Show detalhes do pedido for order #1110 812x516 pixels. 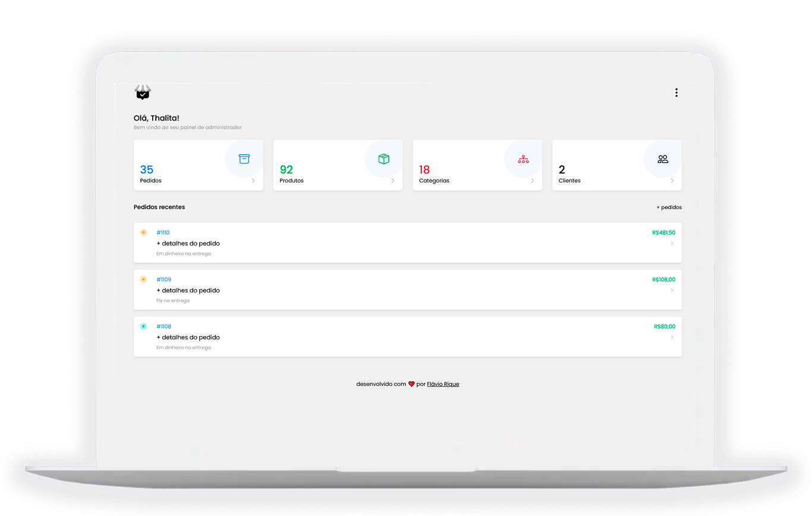point(188,243)
